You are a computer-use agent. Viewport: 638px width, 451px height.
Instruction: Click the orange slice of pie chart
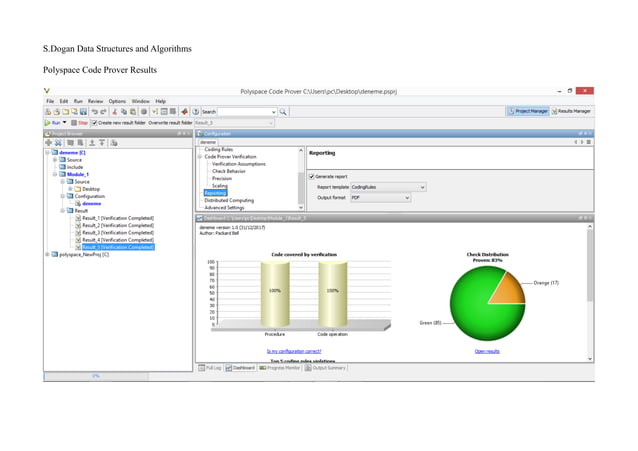pos(509,290)
